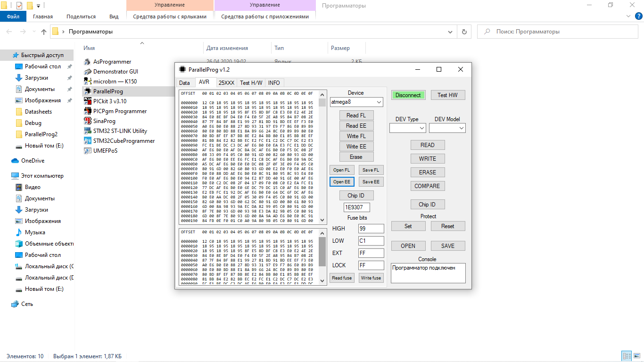Viewport: 644px width, 362px height.
Task: Click the Read FL button
Action: pyautogui.click(x=356, y=115)
